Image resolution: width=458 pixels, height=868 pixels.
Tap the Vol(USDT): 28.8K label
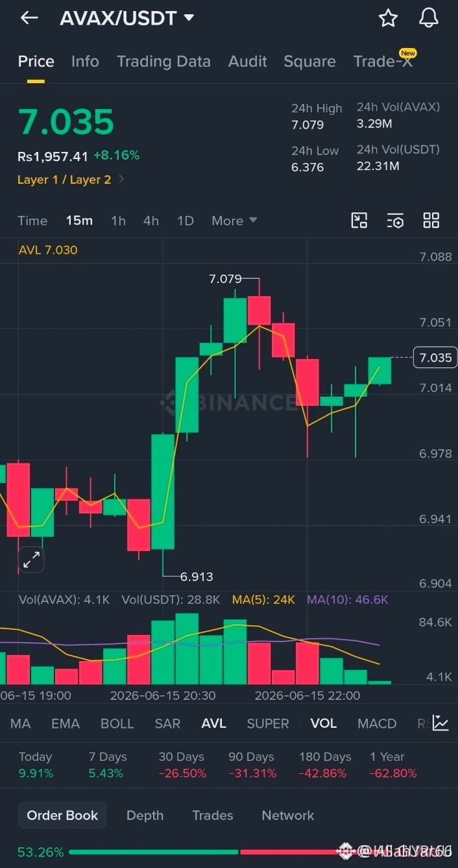171,600
